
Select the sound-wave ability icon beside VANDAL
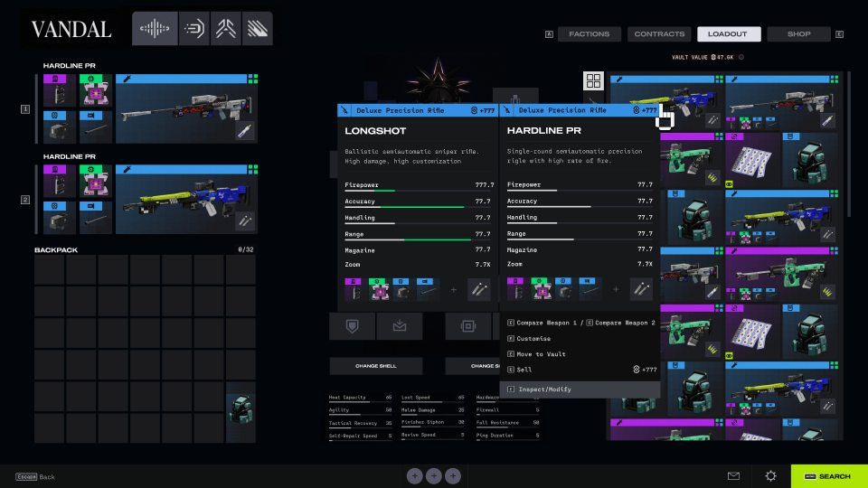click(155, 28)
